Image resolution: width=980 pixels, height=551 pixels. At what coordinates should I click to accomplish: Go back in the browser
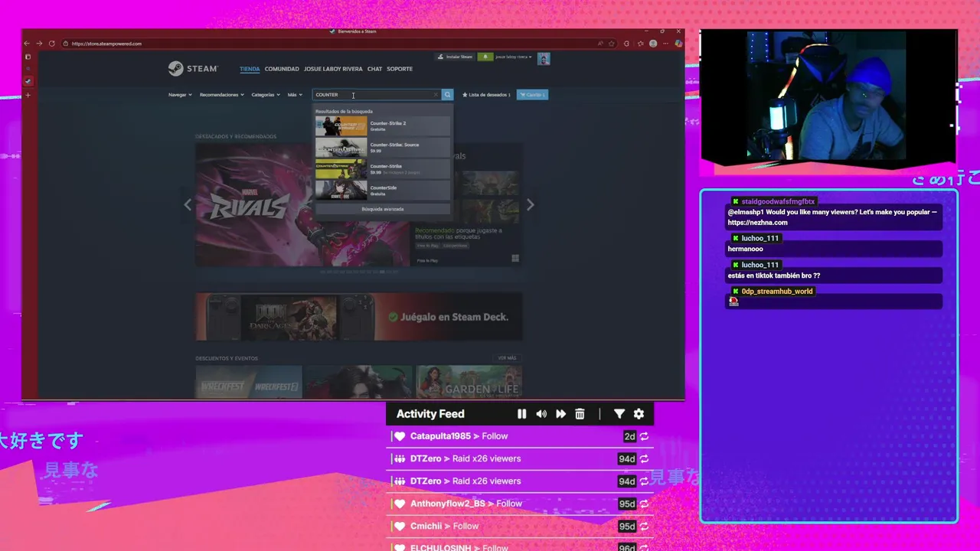coord(27,44)
